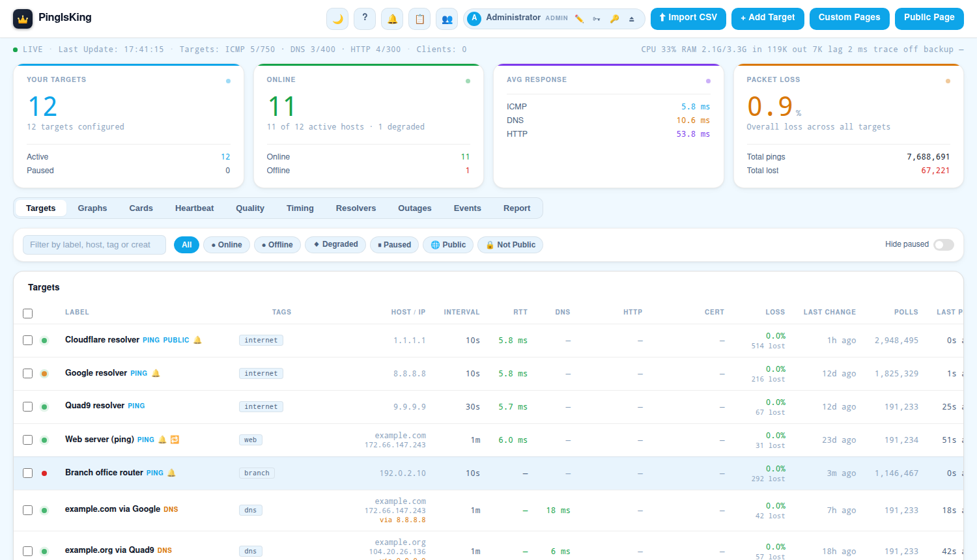Sort table by the LABEL column header
This screenshot has width=977, height=560.
click(x=77, y=313)
